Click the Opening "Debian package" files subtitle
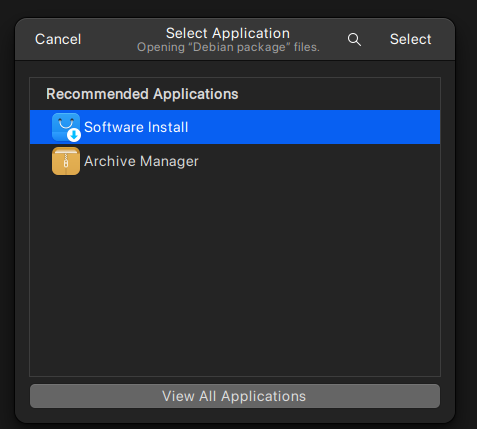The height and width of the screenshot is (429, 477). point(228,47)
